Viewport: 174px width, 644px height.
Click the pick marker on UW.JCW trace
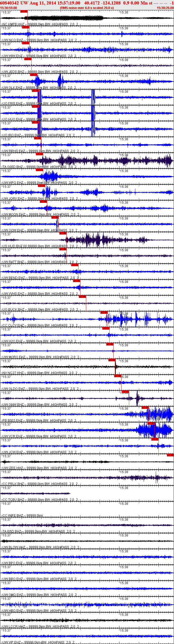tap(155, 439)
